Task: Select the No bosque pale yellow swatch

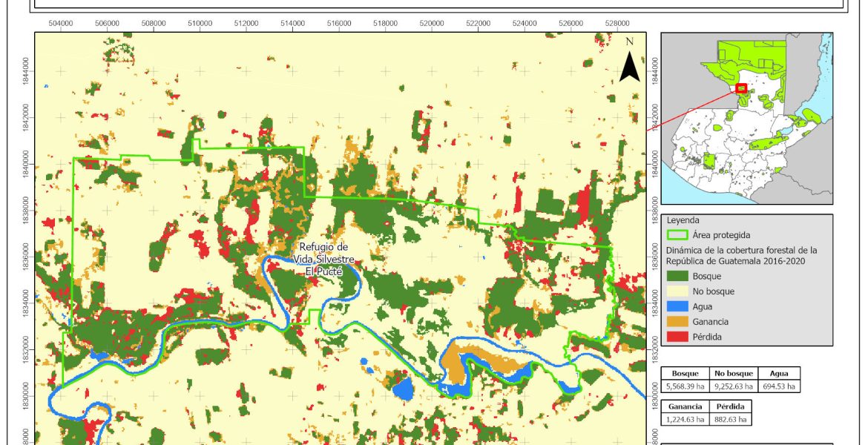Action: (x=677, y=291)
